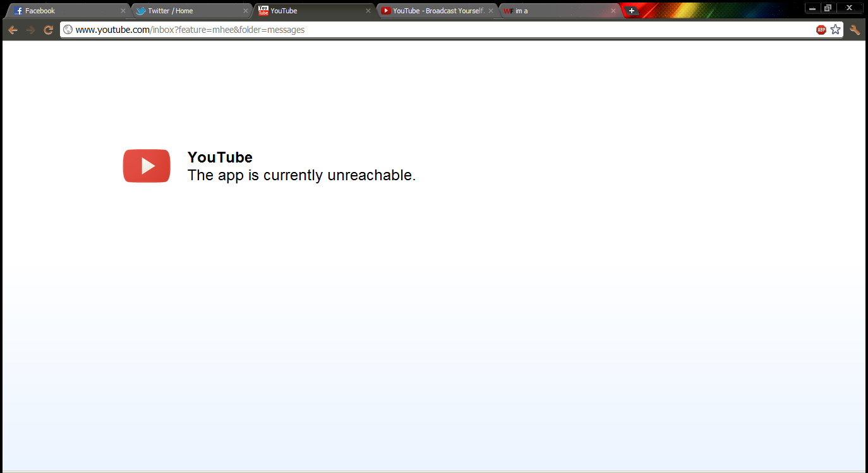Image resolution: width=868 pixels, height=473 pixels.
Task: Click the red YouTube play logo
Action: pos(147,166)
